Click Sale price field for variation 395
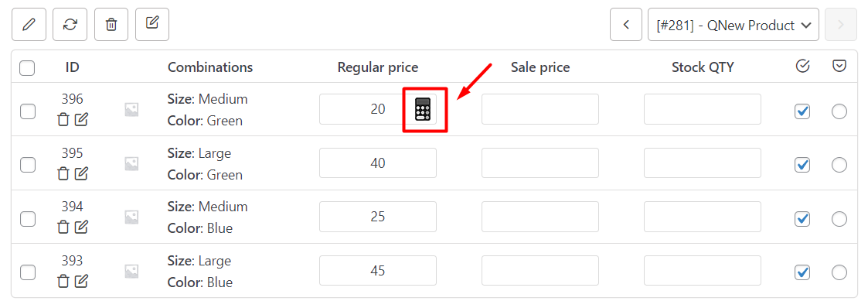The height and width of the screenshot is (308, 868). coord(540,163)
